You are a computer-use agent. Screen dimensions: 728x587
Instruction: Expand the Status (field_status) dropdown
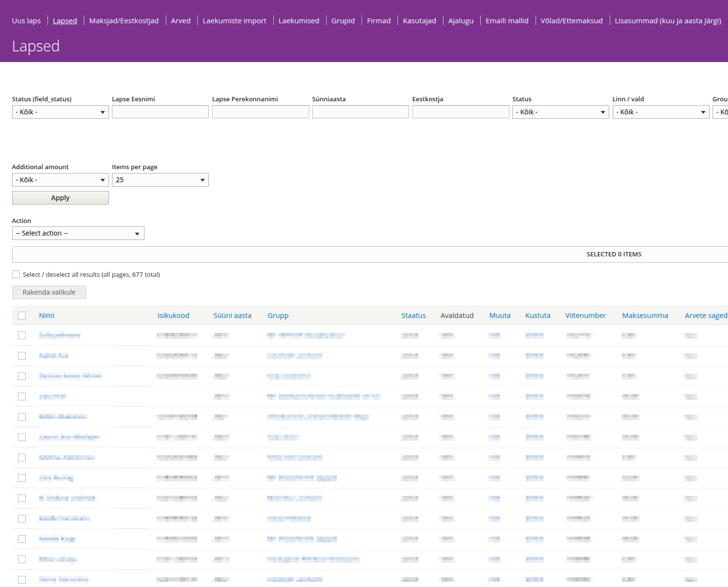(x=60, y=112)
